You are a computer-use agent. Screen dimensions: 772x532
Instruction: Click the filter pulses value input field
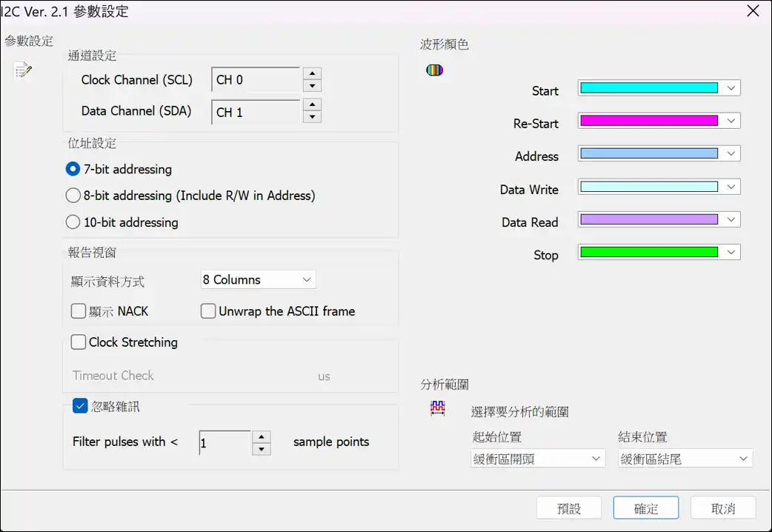[x=224, y=442]
